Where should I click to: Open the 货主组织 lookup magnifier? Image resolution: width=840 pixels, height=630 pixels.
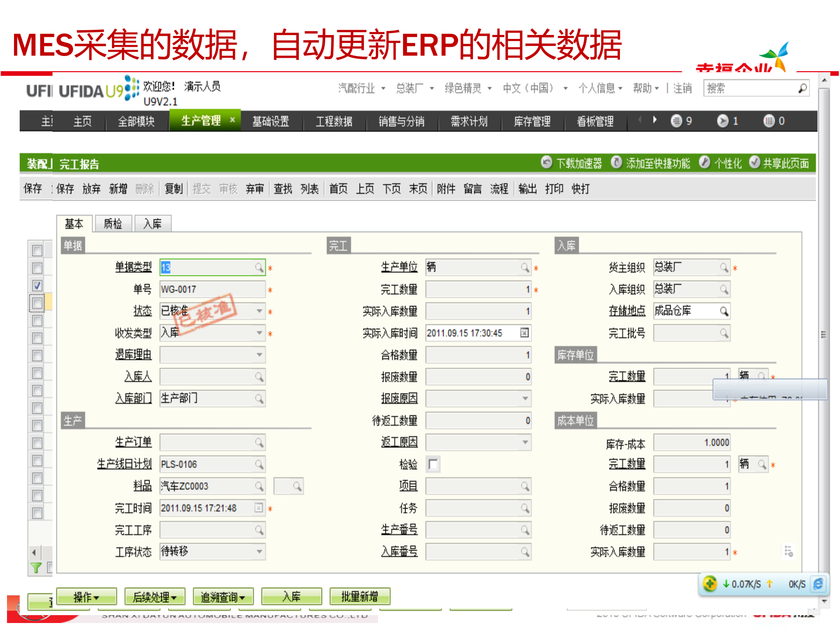click(x=724, y=267)
